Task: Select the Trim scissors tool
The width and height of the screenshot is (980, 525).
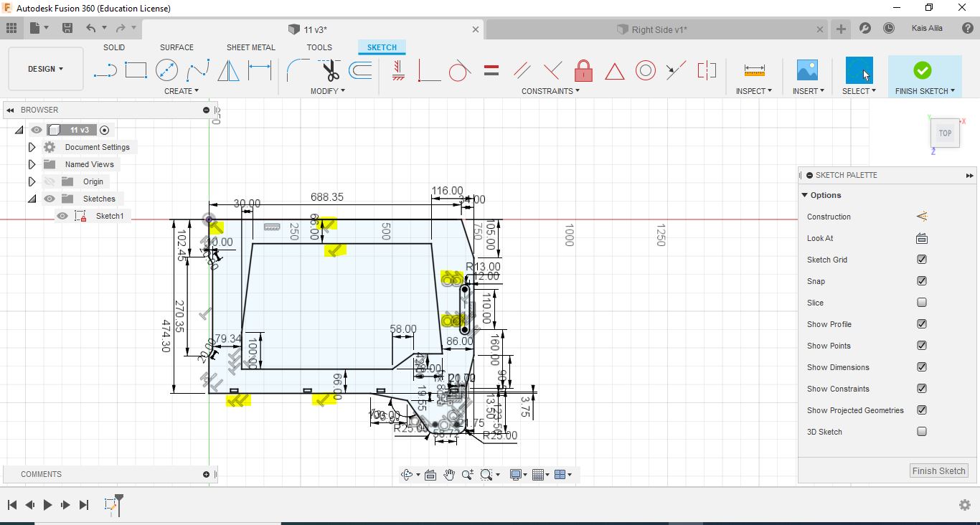Action: (330, 70)
